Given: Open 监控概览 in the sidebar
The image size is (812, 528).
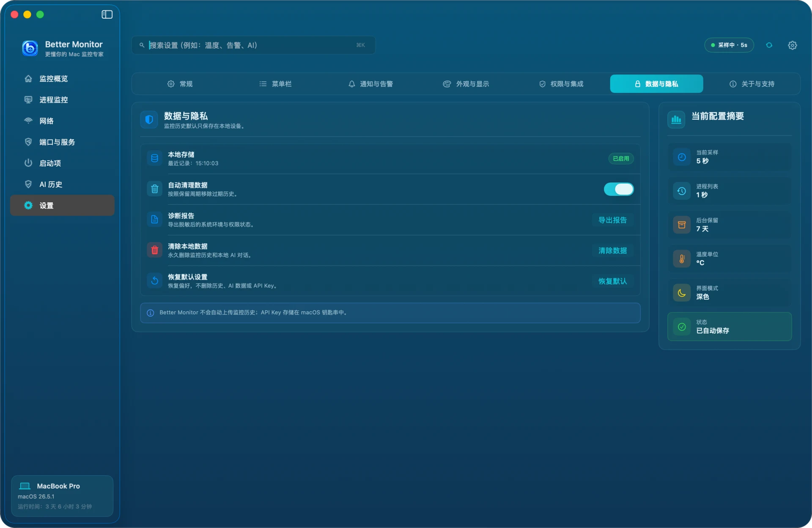Looking at the screenshot, I should tap(62, 79).
